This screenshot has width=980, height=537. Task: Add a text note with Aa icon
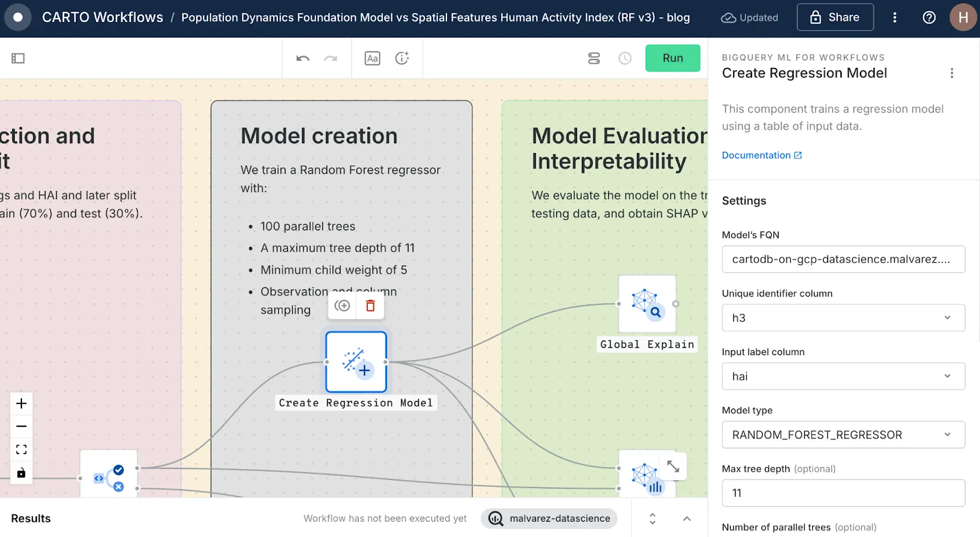pos(372,58)
